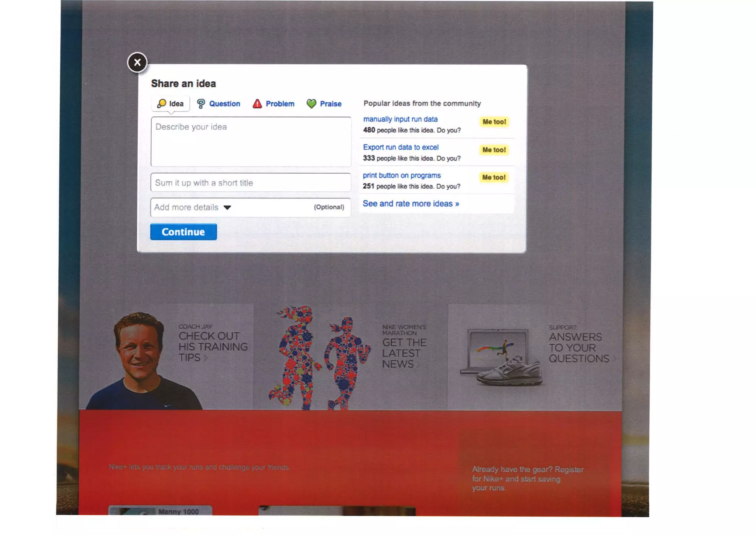Vote Me too on manually input run data
Image resolution: width=756 pixels, height=535 pixels.
(494, 122)
